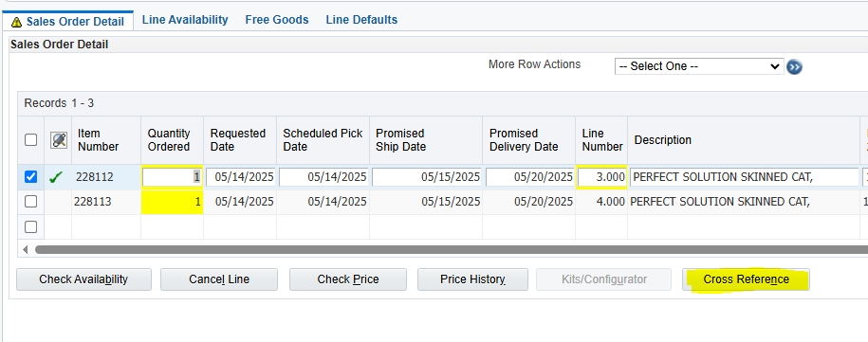Uncheck the checkbox for item 228112
Screen dimensions: 868x342
[x=31, y=177]
